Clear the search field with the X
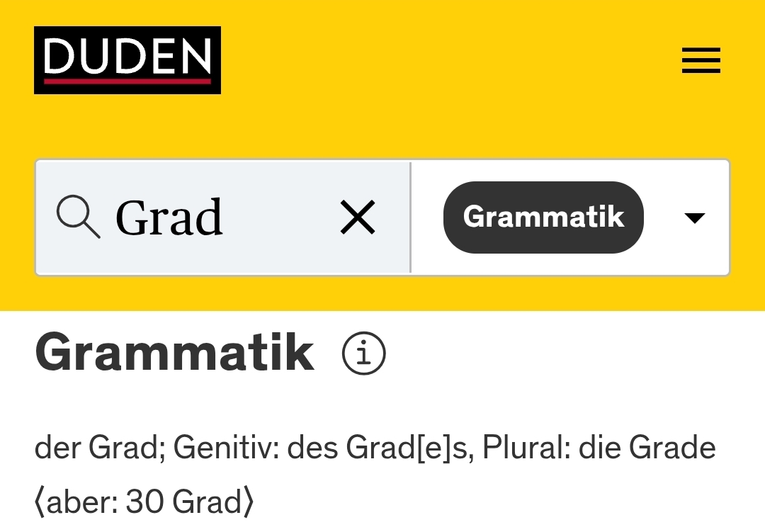This screenshot has height=532, width=765. [358, 217]
